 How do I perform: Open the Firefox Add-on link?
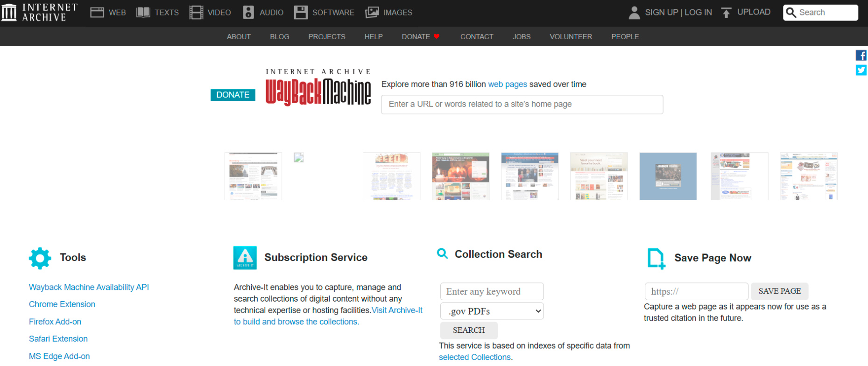pos(55,322)
